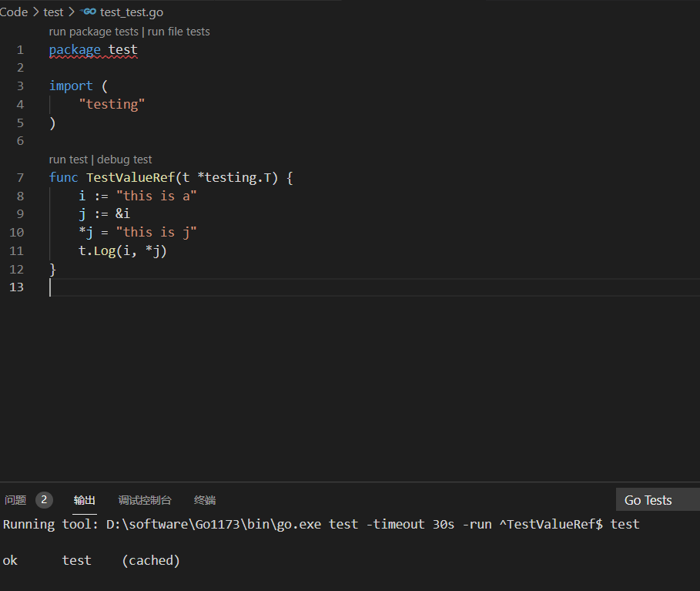Image resolution: width=700 pixels, height=591 pixels.
Task: Place cursor on empty line 13
Action: [154, 287]
